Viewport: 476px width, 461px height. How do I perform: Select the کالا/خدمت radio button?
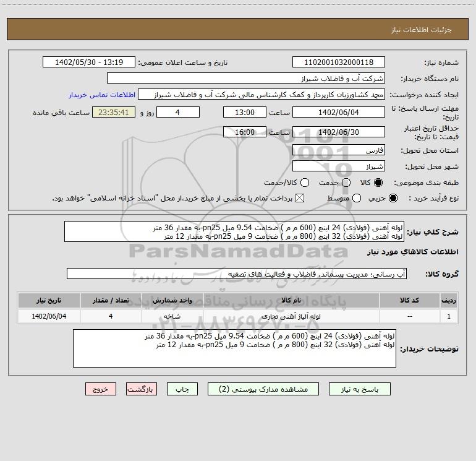[x=305, y=183]
